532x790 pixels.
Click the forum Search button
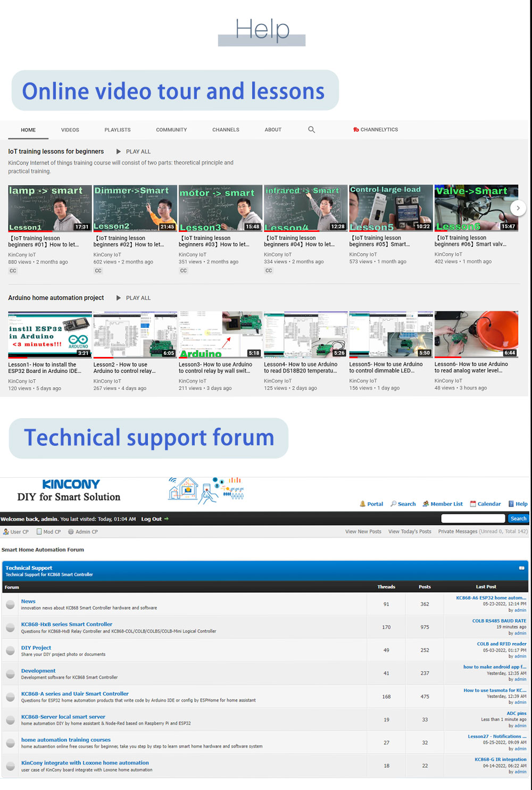(518, 519)
